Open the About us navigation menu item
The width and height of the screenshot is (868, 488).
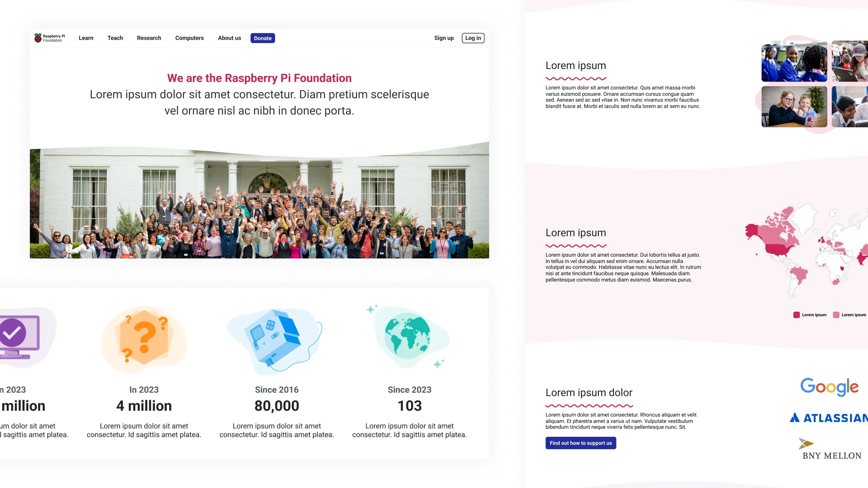(x=229, y=38)
